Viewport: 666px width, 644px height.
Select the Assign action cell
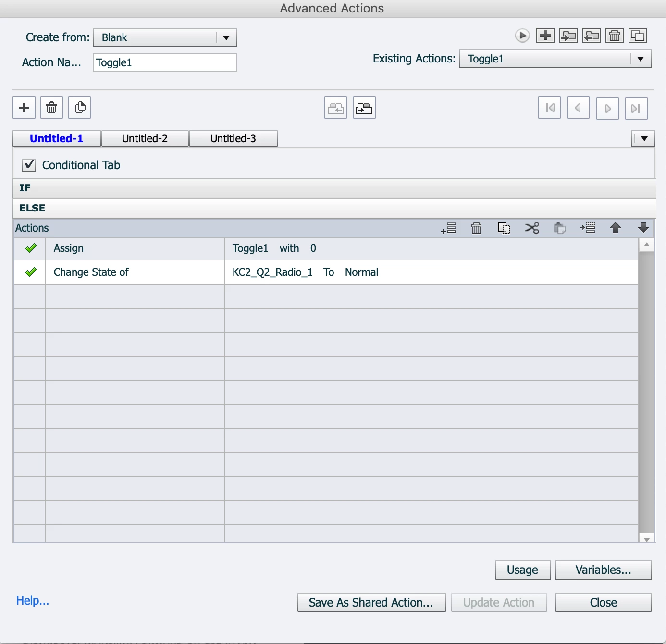point(135,248)
